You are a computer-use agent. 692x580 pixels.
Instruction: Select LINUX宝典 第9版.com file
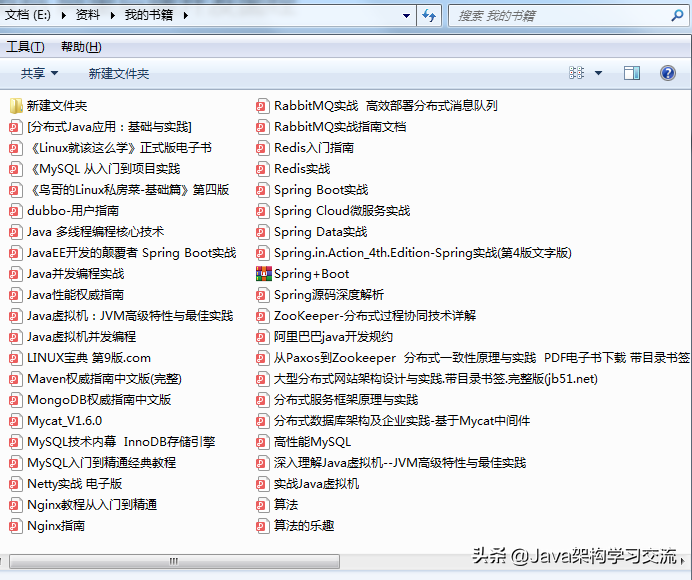pos(89,358)
